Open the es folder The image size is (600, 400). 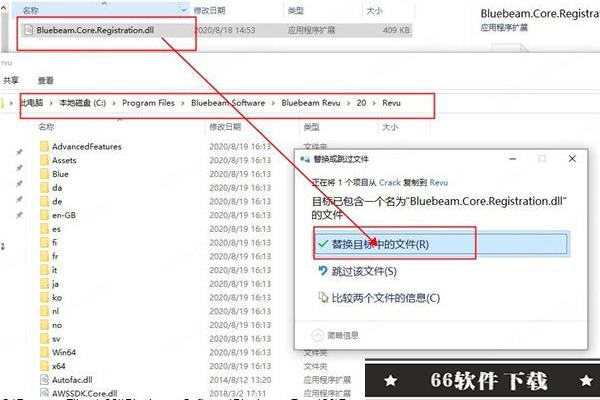coord(56,229)
